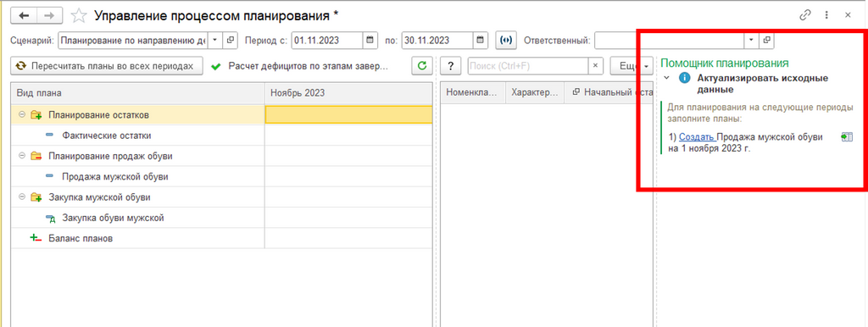Click the question mark help button
Viewport: 868px width, 327px height.
coord(451,66)
